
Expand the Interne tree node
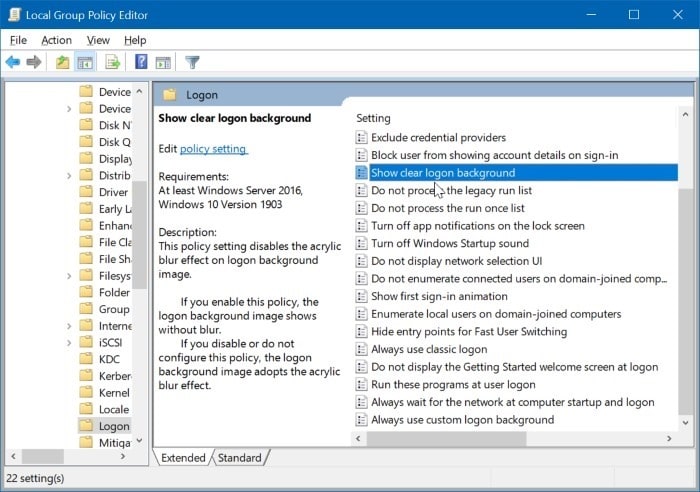coord(69,326)
